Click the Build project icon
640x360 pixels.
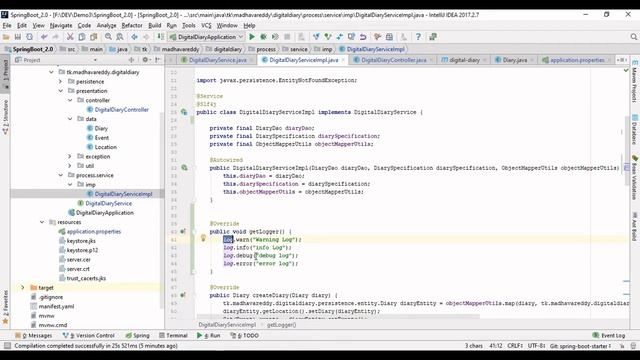click(160, 37)
